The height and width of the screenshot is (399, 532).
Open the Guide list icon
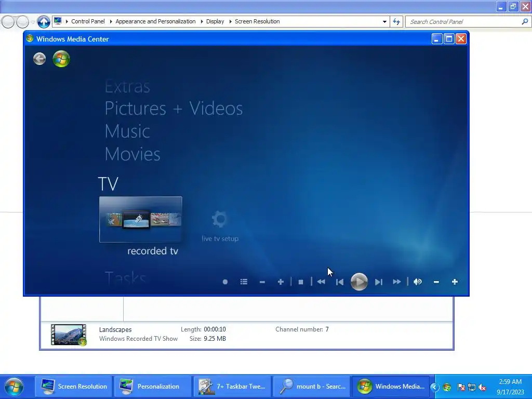[x=244, y=282]
